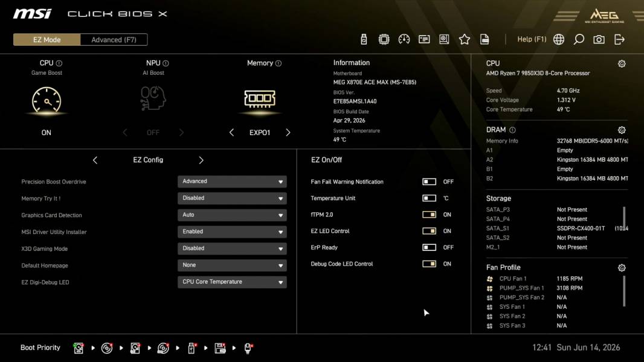The image size is (644, 362).
Task: Click previous arrow beside EXPO1 memory profile
Action: coord(231,132)
